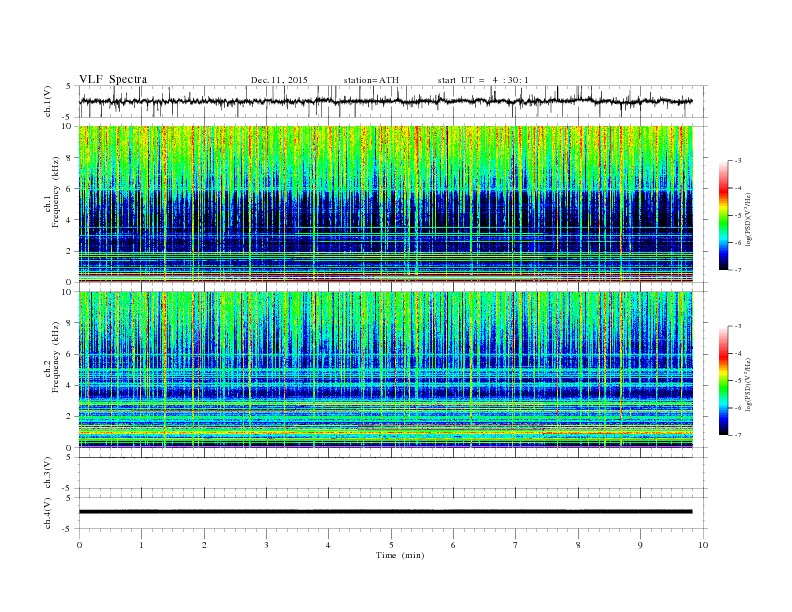Image resolution: width=792 pixels, height=612 pixels.
Task: Click inside the ch.2 frequency spectrogram panel
Action: tap(385, 369)
